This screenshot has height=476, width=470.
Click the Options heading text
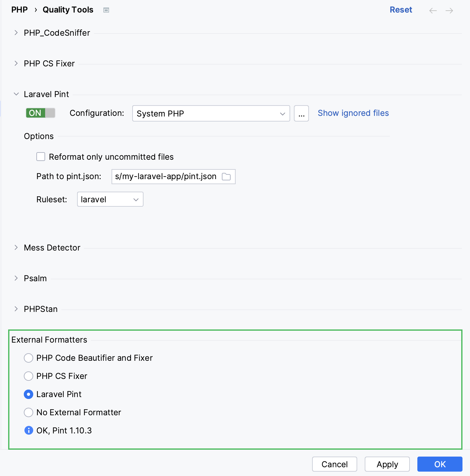click(x=39, y=136)
